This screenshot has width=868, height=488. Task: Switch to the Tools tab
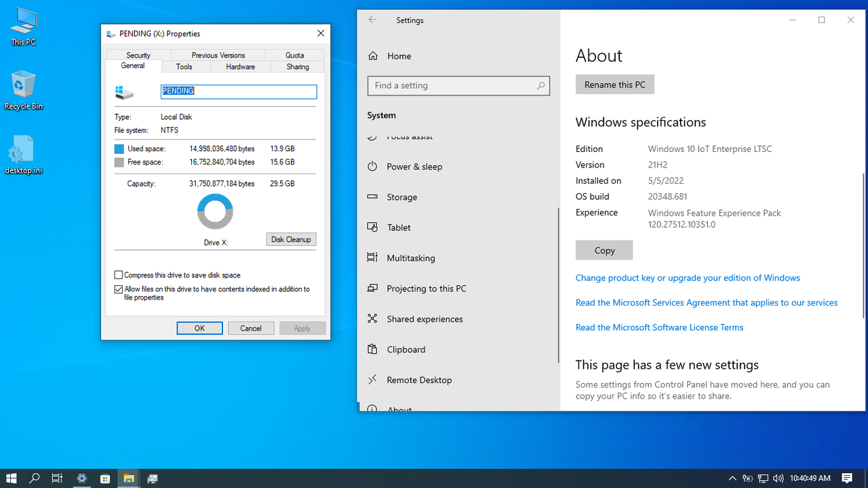[184, 66]
